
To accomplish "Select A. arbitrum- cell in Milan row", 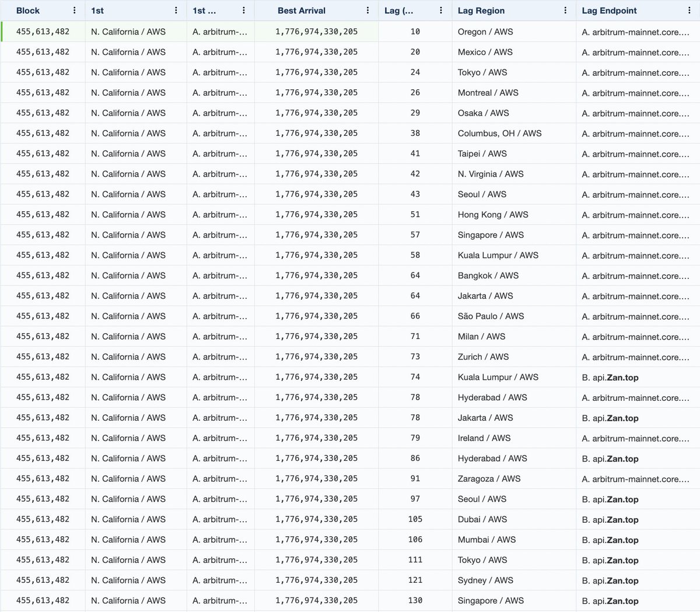I will (x=220, y=337).
